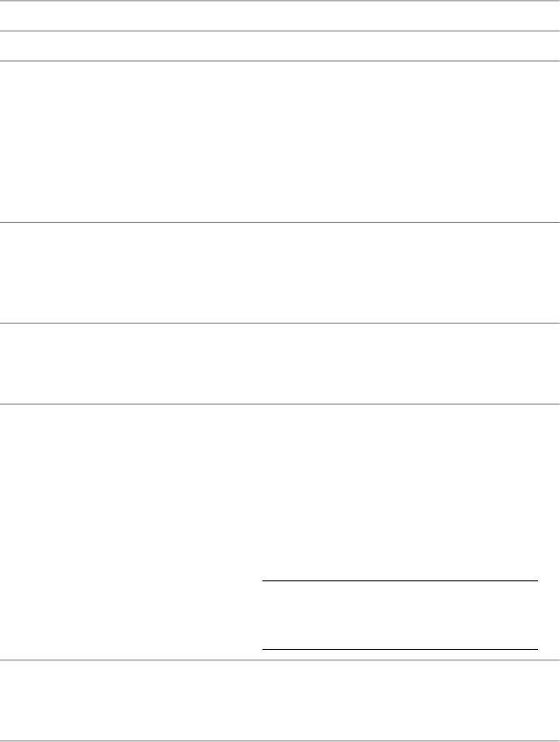Click the gray divider below the tall third section
The image size is (560, 742).
280,222
